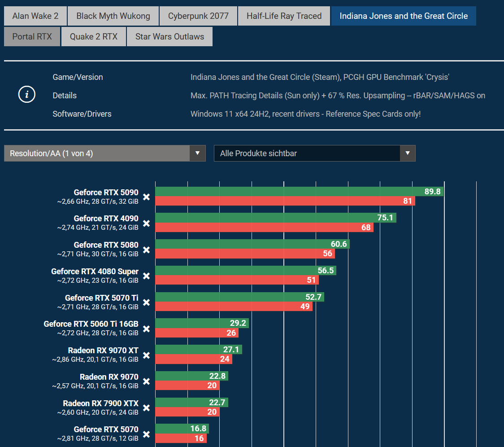Remove Geforce RTX 5070 with X icon

click(x=146, y=434)
